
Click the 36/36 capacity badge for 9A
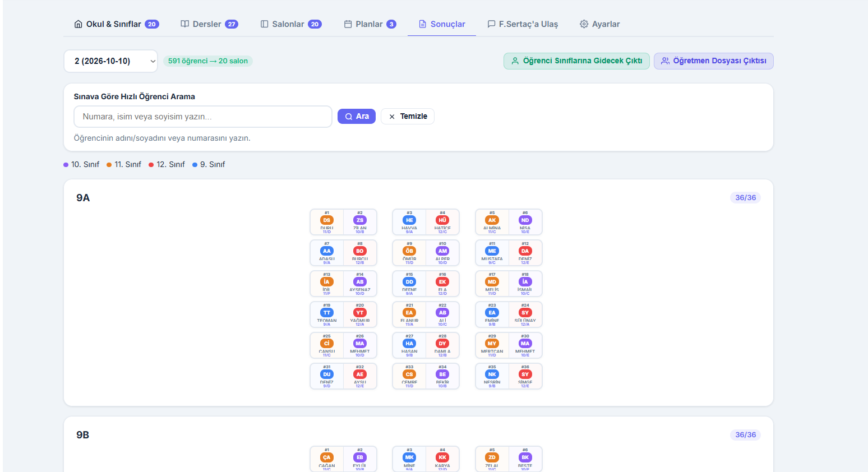(x=745, y=198)
